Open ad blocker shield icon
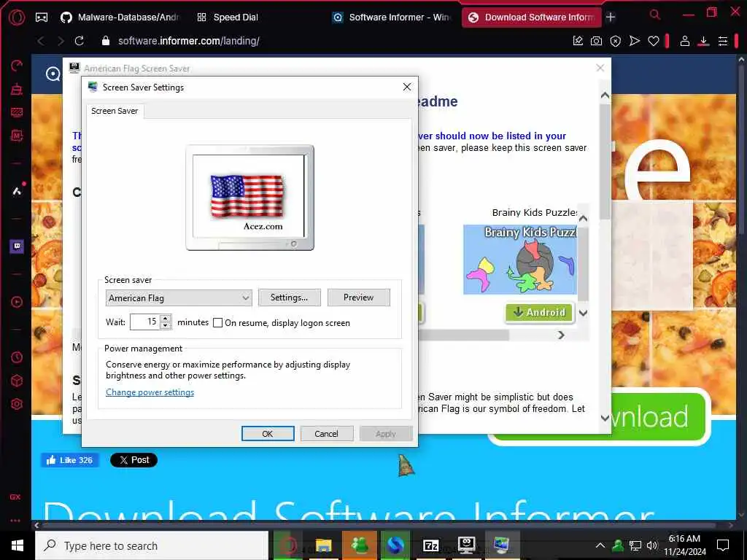The image size is (747, 560). pyautogui.click(x=616, y=42)
